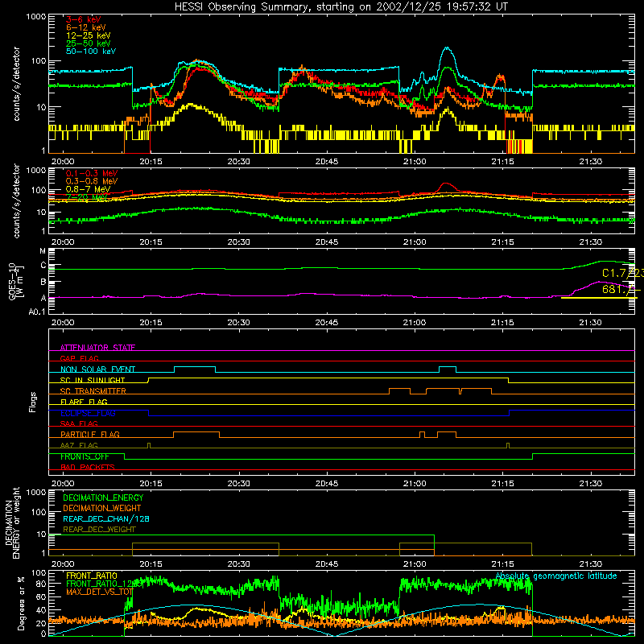Select the 25-50 keV legend label
Screen dimensions: 644x644
(88, 43)
